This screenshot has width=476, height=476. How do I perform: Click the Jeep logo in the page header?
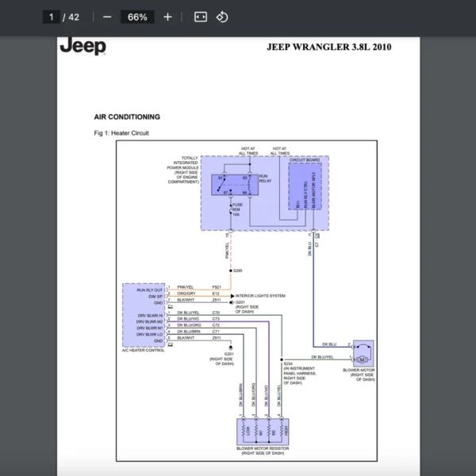coord(83,47)
